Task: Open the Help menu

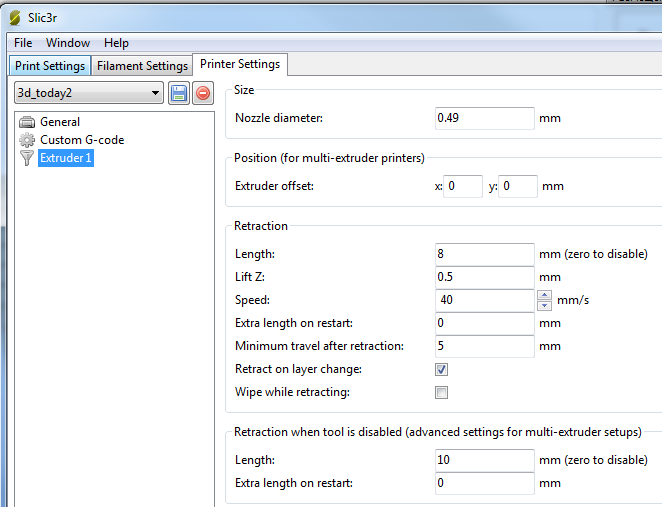Action: [116, 43]
